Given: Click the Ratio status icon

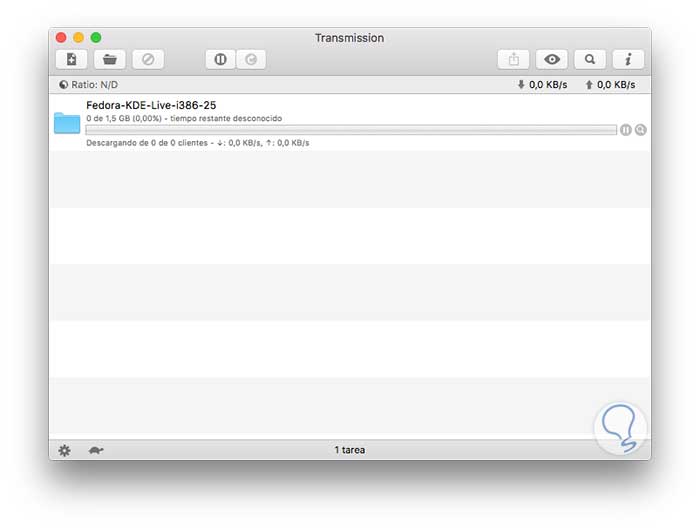Looking at the screenshot, I should 63,84.
